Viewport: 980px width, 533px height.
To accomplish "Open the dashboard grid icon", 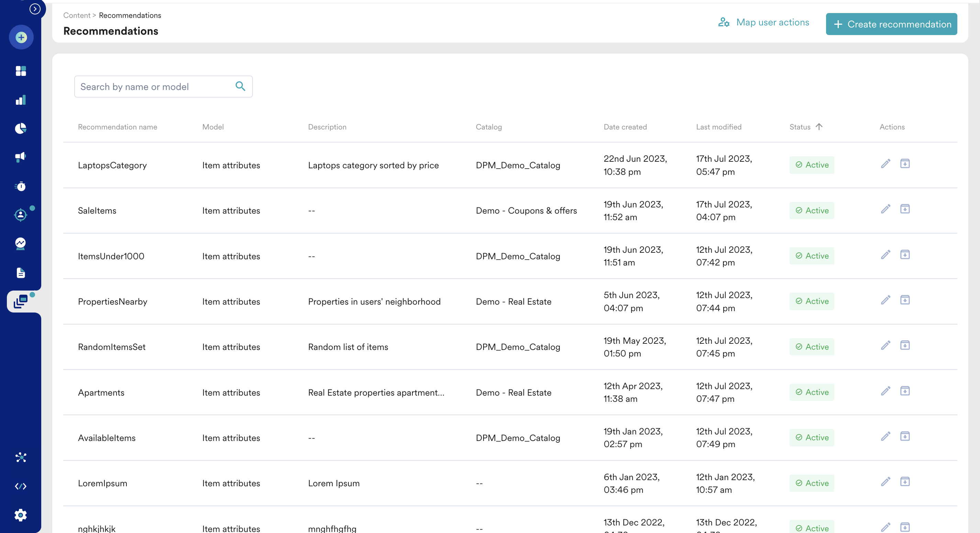I will click(21, 71).
